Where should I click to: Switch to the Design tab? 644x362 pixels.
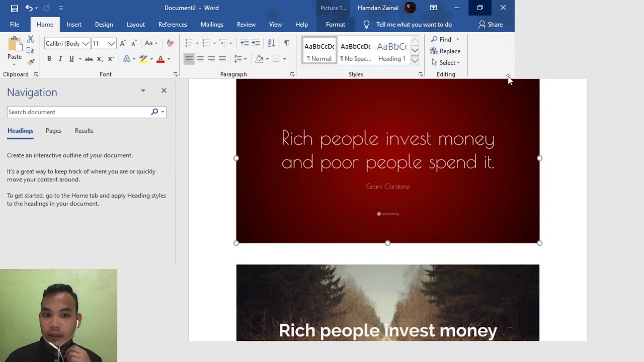(x=104, y=24)
